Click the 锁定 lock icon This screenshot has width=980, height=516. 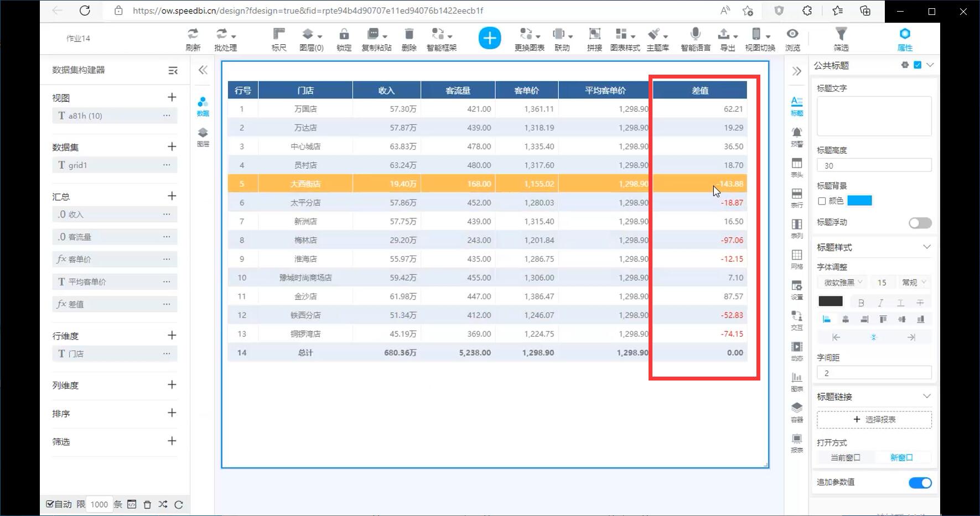tap(344, 39)
